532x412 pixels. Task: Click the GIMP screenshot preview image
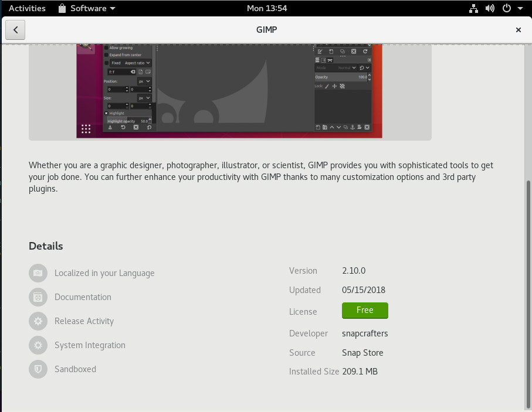tap(229, 91)
